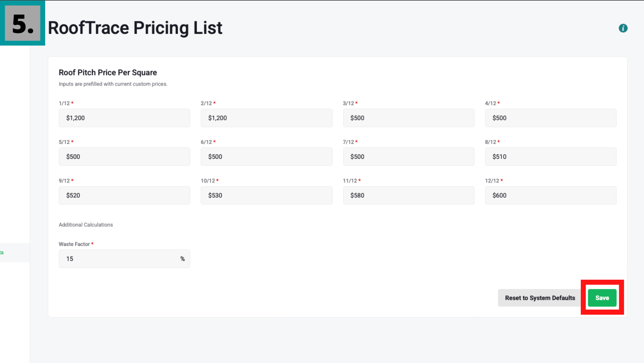Click the 6/12 pitch price input

tap(266, 157)
